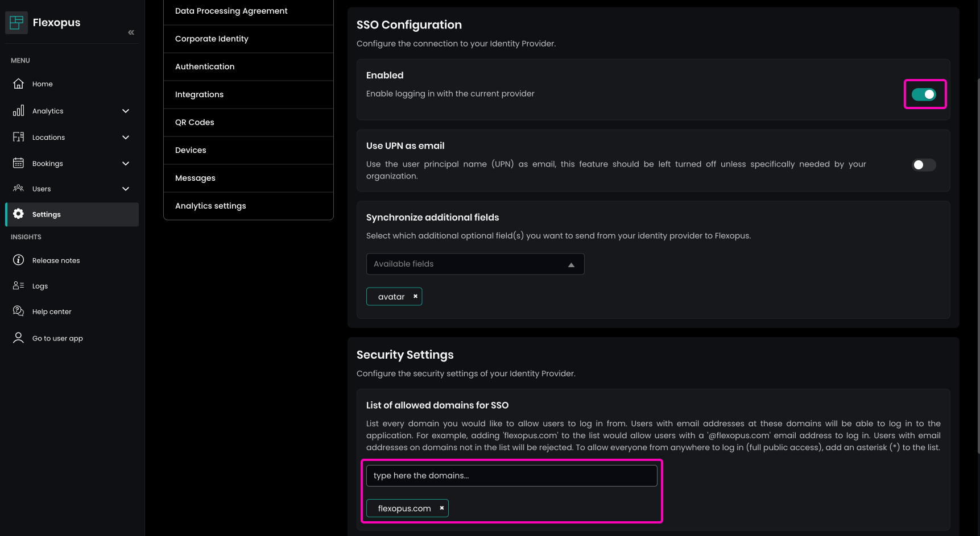Collapse the sidebar with double-chevron icon
The width and height of the screenshot is (980, 536).
[x=131, y=32]
